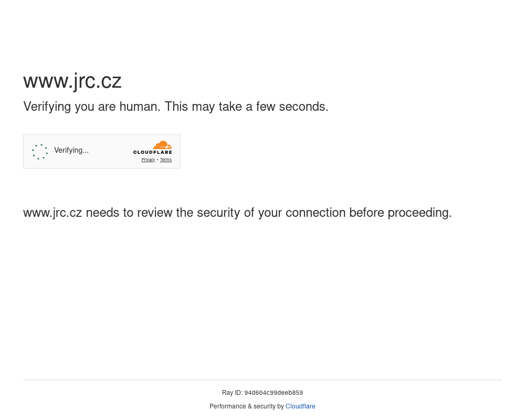Click the www.jrc.cz page heading
Screen dimensions: 525x420
[72, 81]
